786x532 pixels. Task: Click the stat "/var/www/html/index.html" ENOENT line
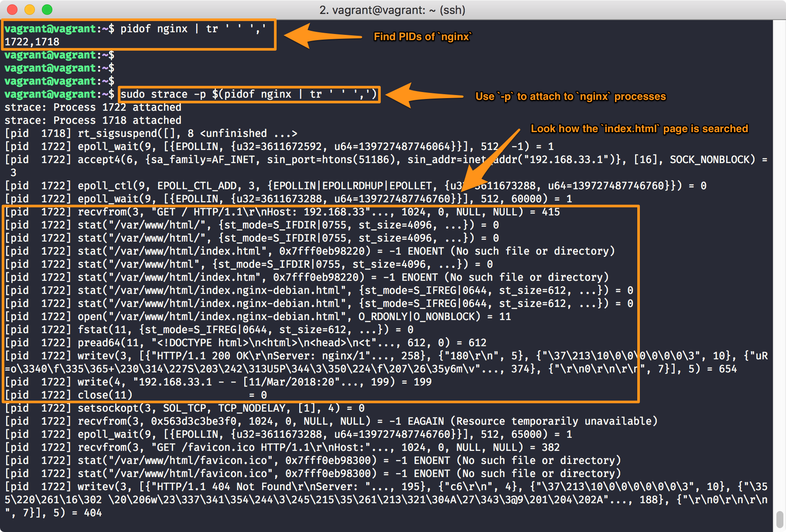coord(310,251)
